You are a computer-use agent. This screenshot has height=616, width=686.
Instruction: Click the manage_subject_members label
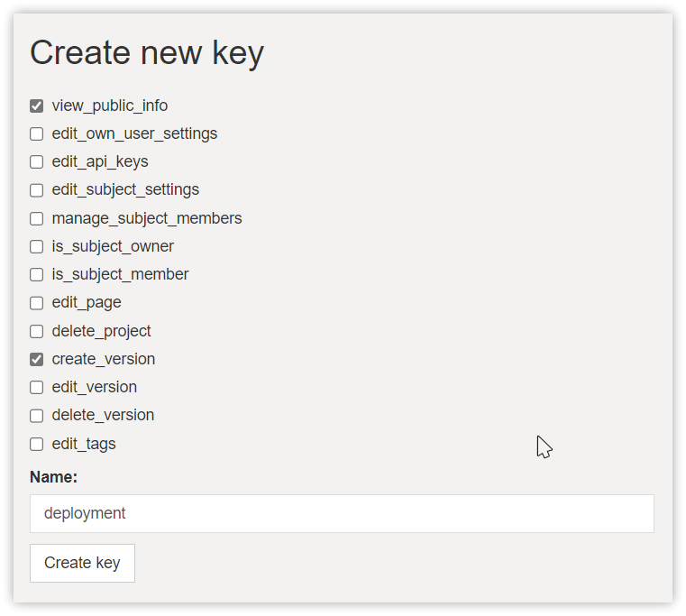(146, 218)
